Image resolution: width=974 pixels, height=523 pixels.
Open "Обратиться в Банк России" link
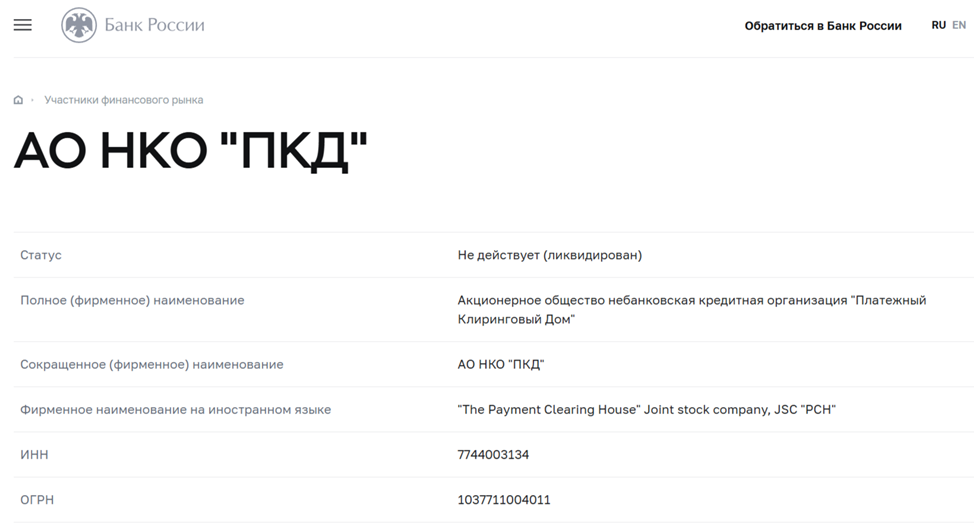[822, 26]
